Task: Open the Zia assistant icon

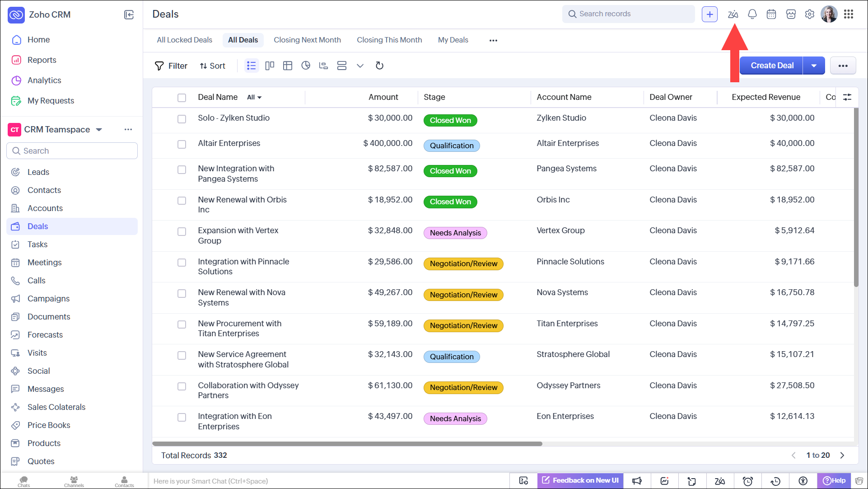Action: tap(733, 14)
